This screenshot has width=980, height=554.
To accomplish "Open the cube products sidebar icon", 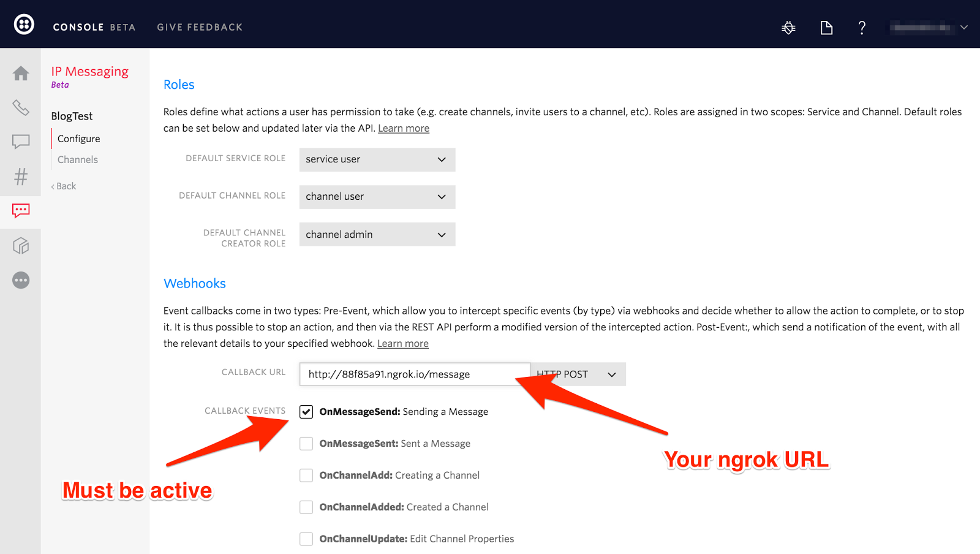I will click(21, 246).
